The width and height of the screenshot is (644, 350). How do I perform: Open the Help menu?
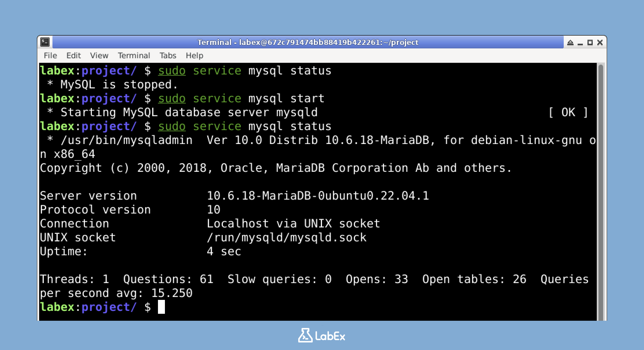[194, 55]
